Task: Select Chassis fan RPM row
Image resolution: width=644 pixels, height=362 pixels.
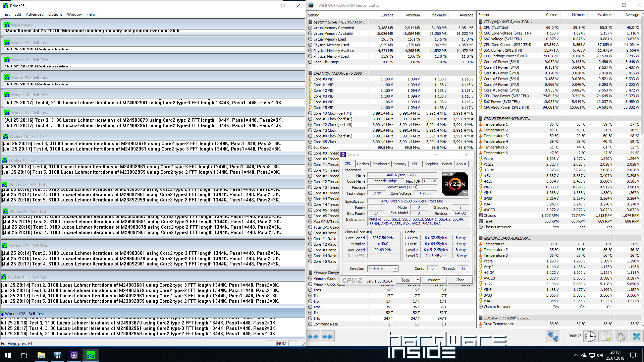Action: coord(559,216)
